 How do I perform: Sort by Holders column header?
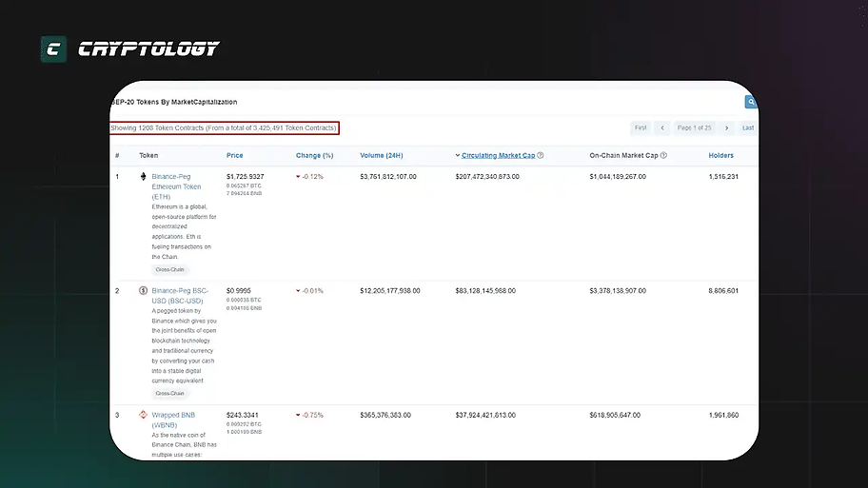point(720,155)
